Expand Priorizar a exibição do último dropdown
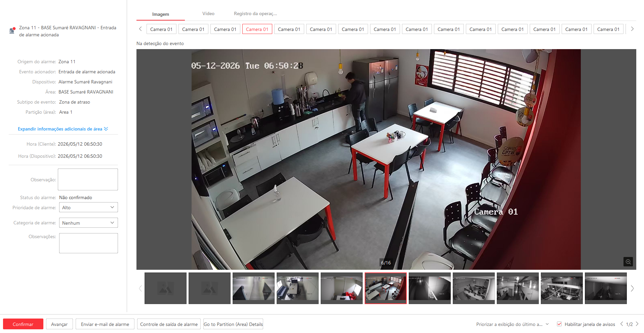Image resolution: width=644 pixels, height=333 pixels. point(512,324)
